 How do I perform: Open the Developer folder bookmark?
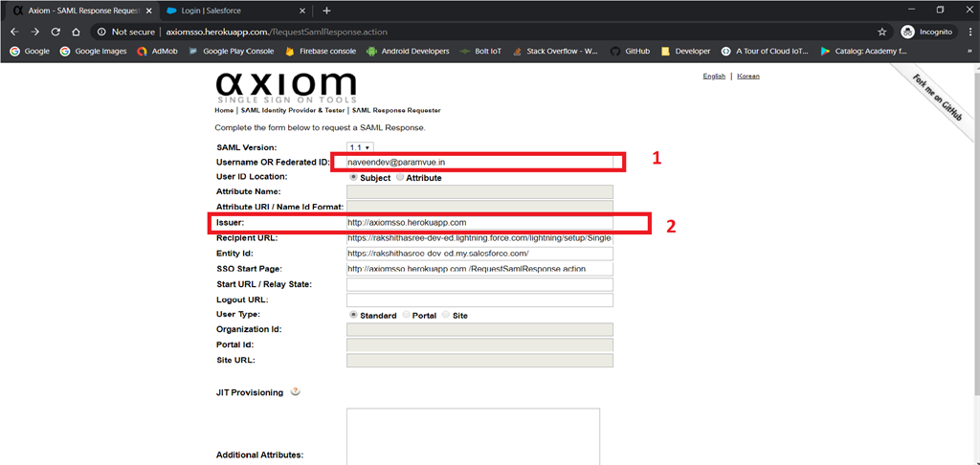click(x=685, y=52)
